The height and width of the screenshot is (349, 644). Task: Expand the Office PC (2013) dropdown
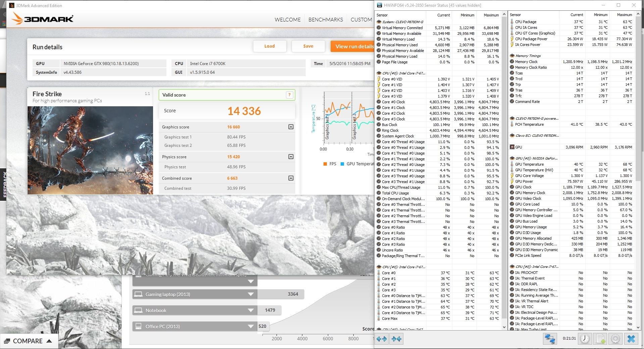[x=250, y=327]
